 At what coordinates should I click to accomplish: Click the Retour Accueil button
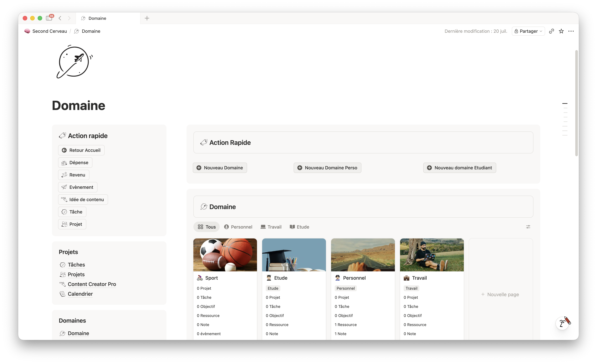(x=81, y=150)
